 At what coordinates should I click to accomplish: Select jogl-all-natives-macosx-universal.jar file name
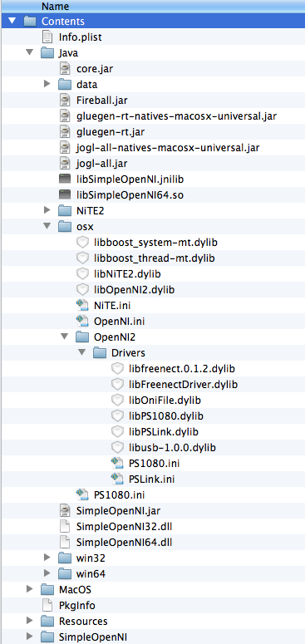click(168, 147)
